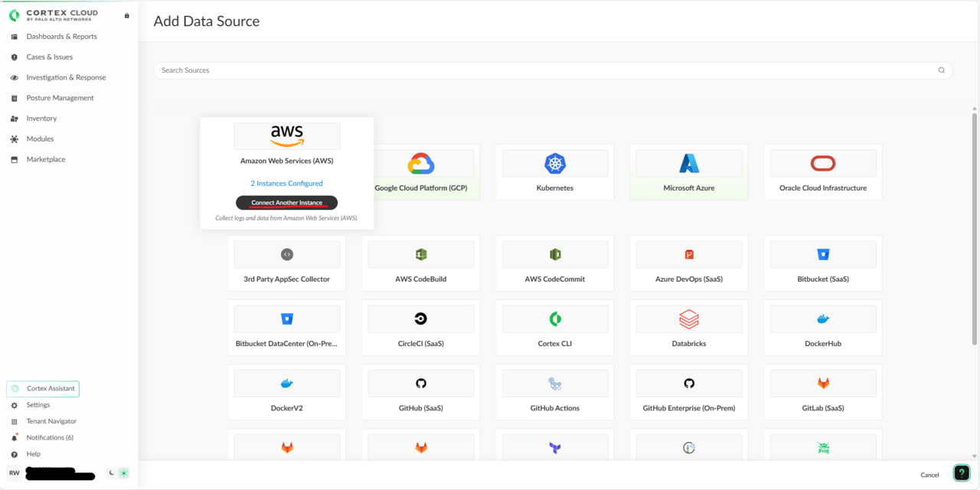Select the DockerV2 source
Screen dimensions: 980x490
coord(287,392)
